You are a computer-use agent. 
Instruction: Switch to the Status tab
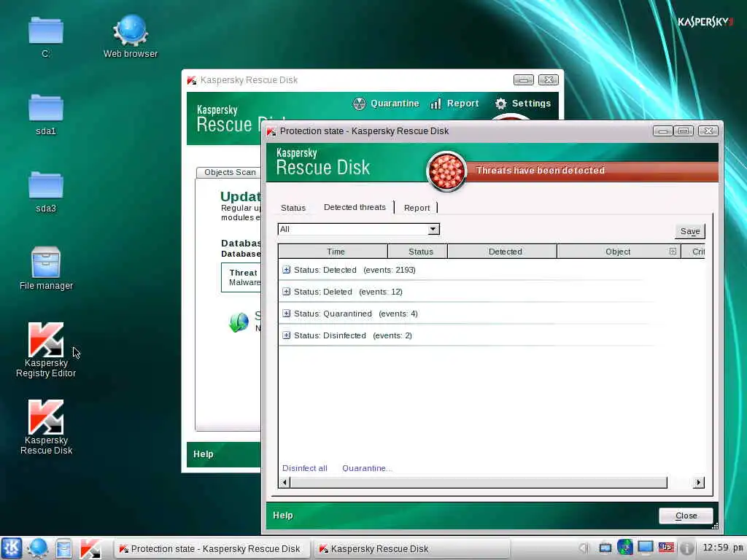click(x=293, y=208)
